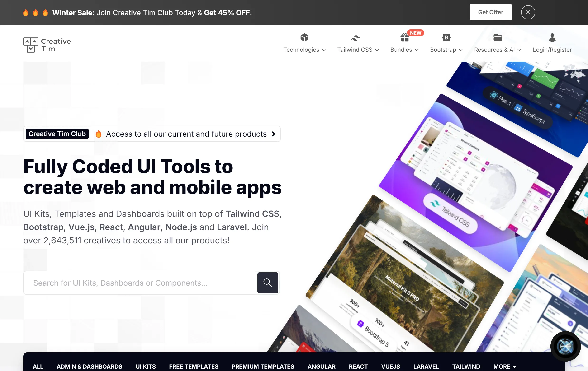The height and width of the screenshot is (371, 588).
Task: Click the search magnifier button
Action: [268, 283]
